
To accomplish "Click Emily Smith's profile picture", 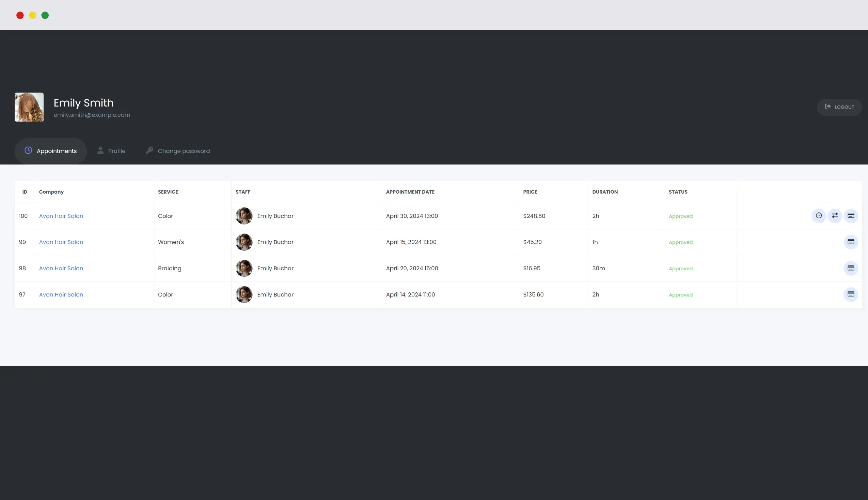I will [x=29, y=107].
